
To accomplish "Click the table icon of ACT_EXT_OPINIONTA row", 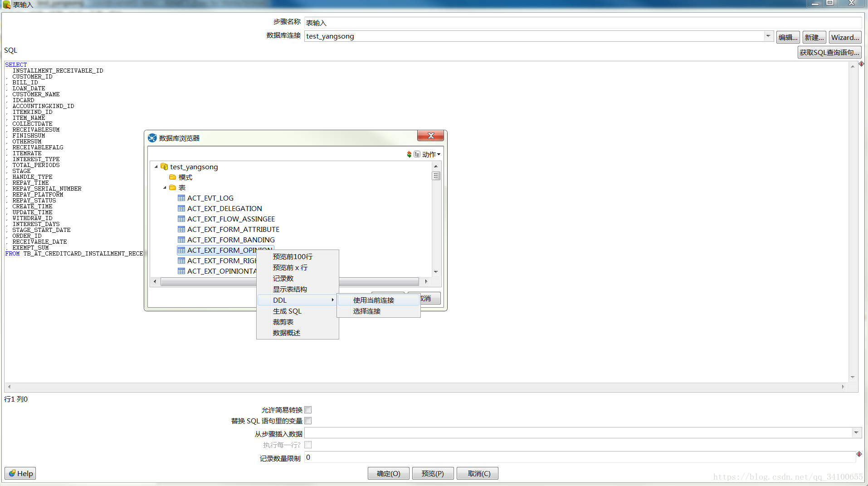I will click(x=181, y=271).
